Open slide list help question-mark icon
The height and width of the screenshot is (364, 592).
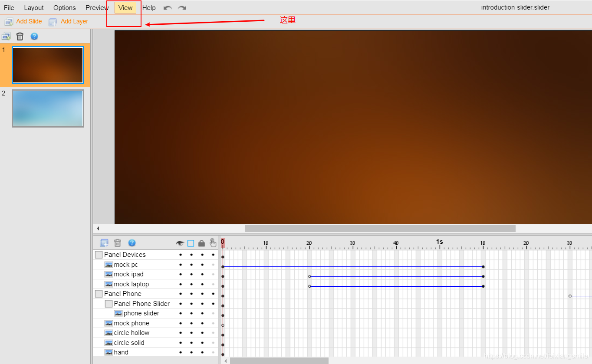(34, 36)
